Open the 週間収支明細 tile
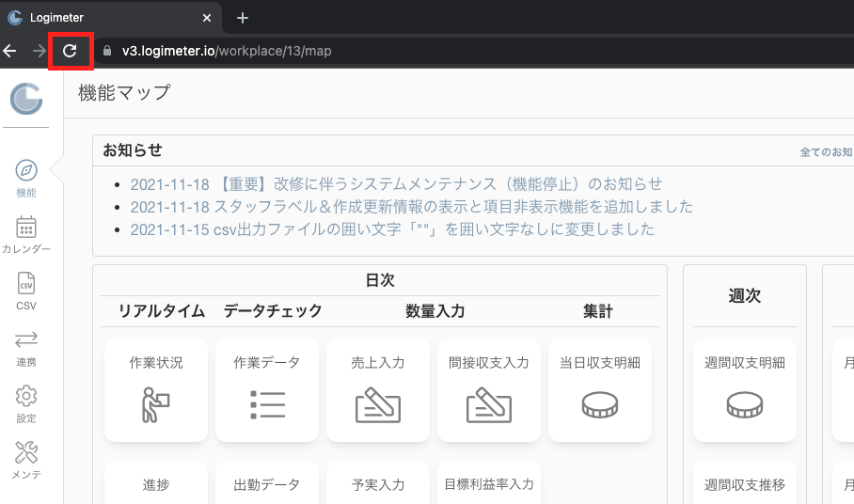This screenshot has height=504, width=854. pos(745,390)
